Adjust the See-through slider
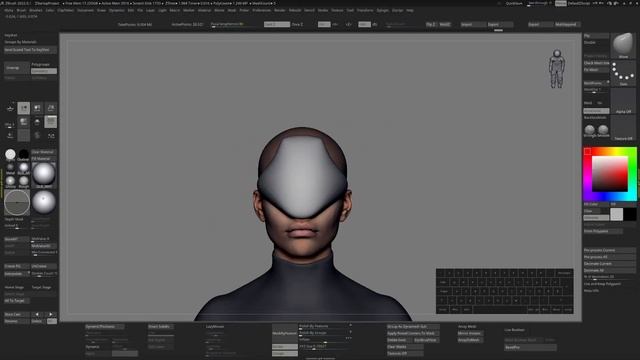 pos(538,4)
